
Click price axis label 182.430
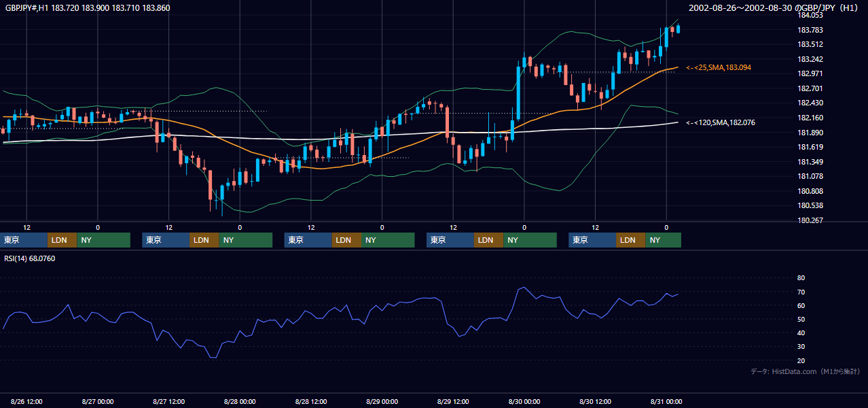[x=810, y=103]
